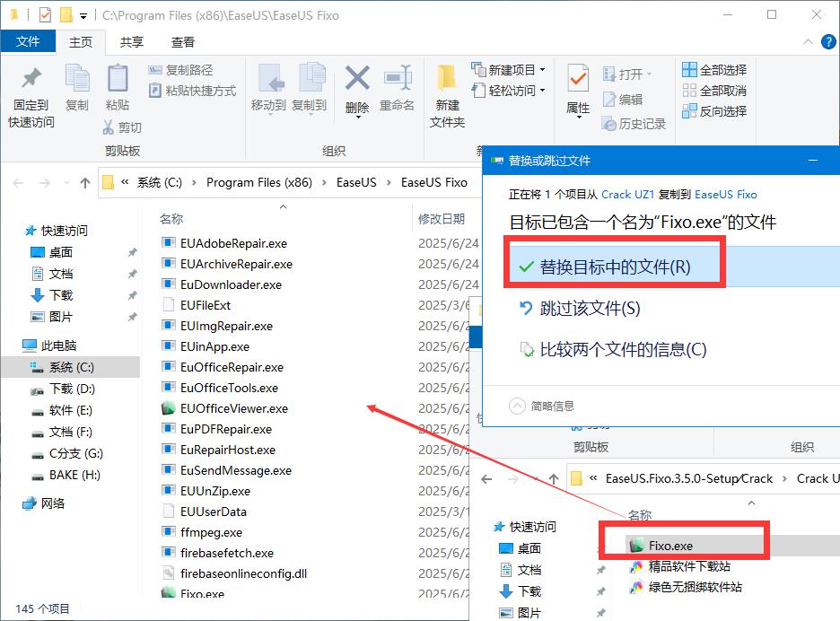
Task: Click the Properties (属性) icon
Action: [578, 78]
